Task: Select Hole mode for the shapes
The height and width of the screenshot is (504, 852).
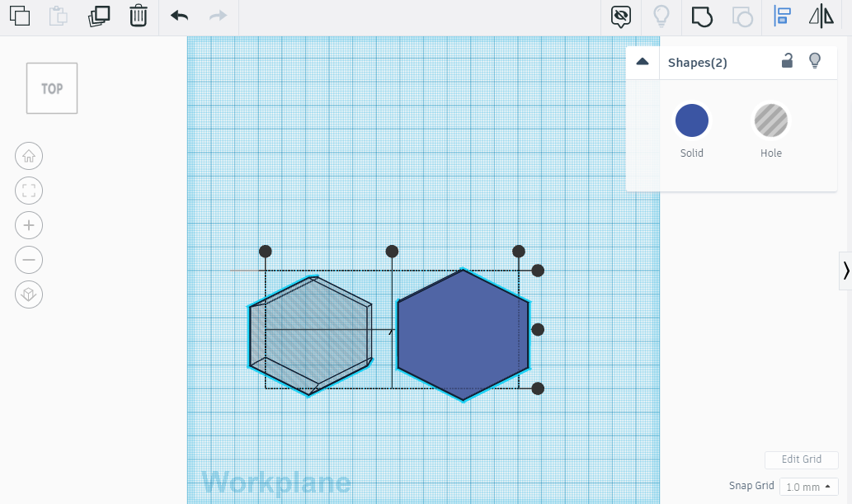Action: (770, 120)
